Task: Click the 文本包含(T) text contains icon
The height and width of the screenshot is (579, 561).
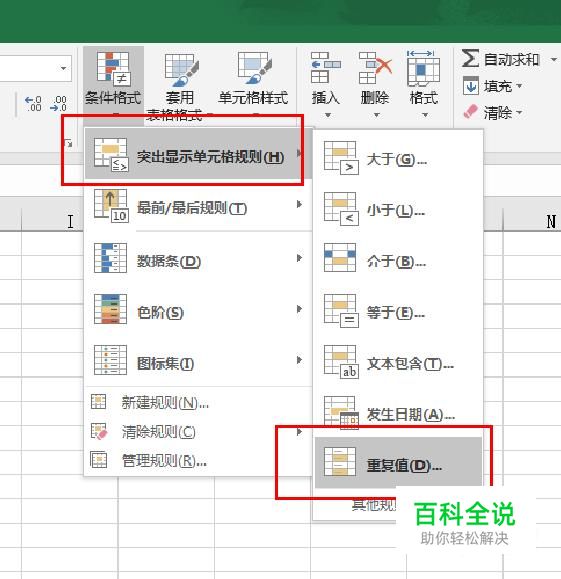Action: [341, 362]
